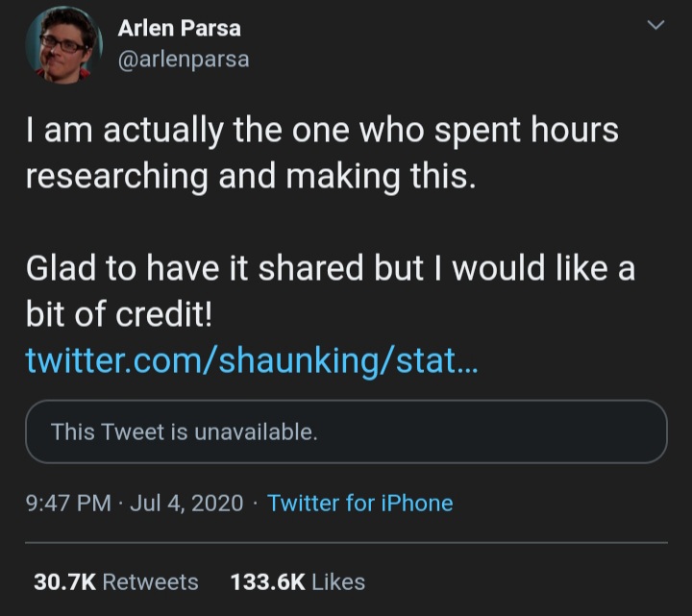Open the 'Twitter for iPhone' source link
Screen dimensions: 692x616
(x=359, y=503)
